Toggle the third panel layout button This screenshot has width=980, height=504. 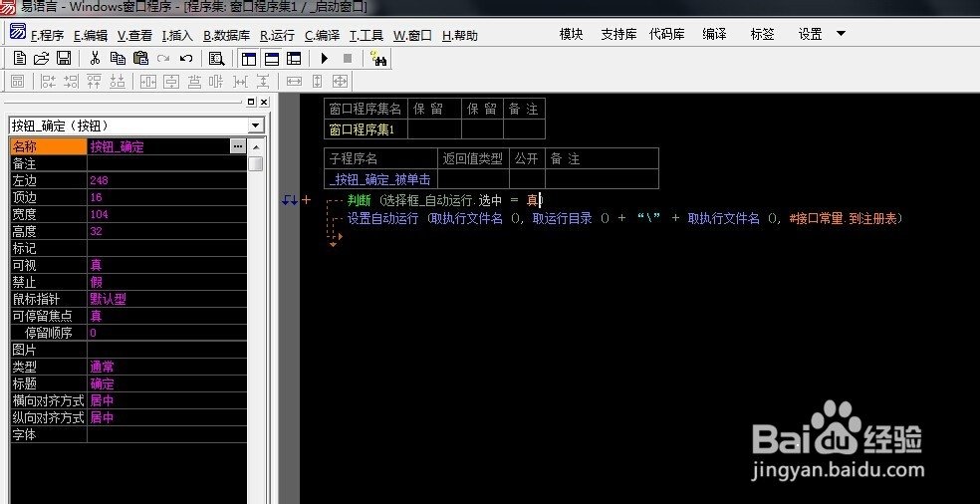294,59
